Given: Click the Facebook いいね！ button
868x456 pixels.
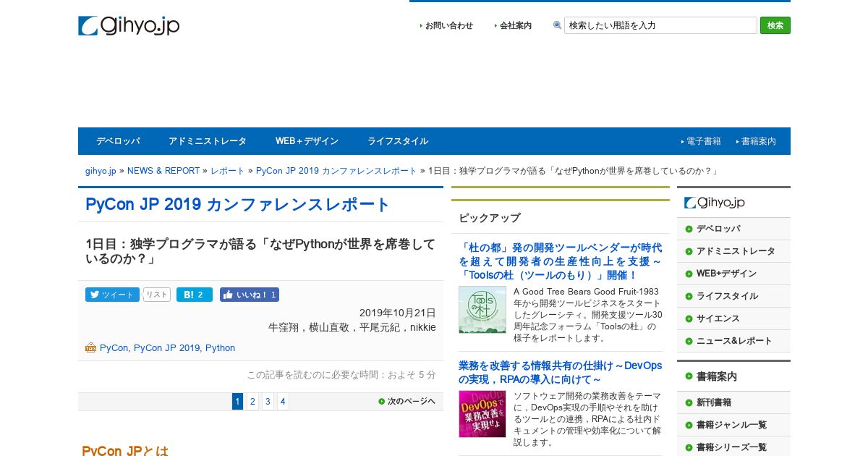Looking at the screenshot, I should pos(250,295).
